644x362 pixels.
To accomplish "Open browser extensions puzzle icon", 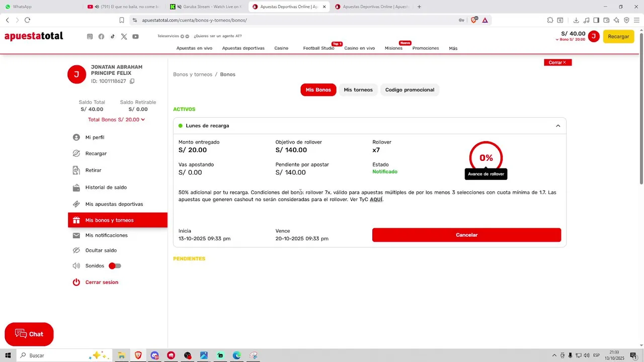I will pyautogui.click(x=550, y=20).
